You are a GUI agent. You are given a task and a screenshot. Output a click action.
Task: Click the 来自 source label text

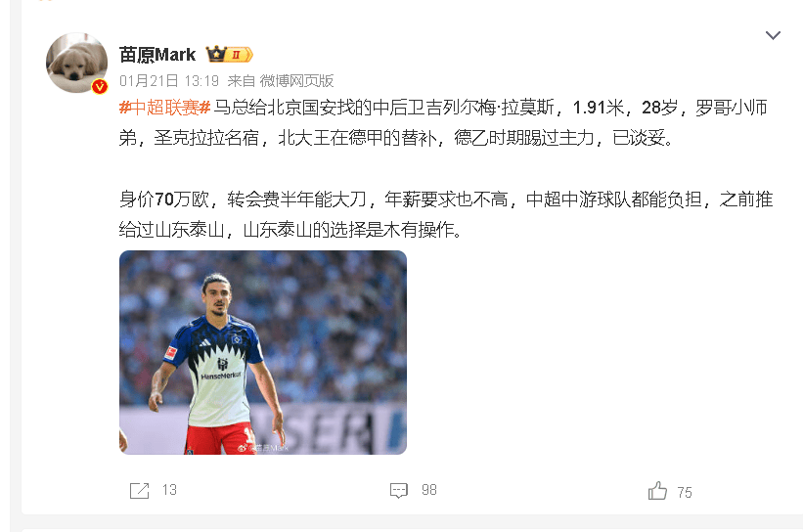(241, 81)
